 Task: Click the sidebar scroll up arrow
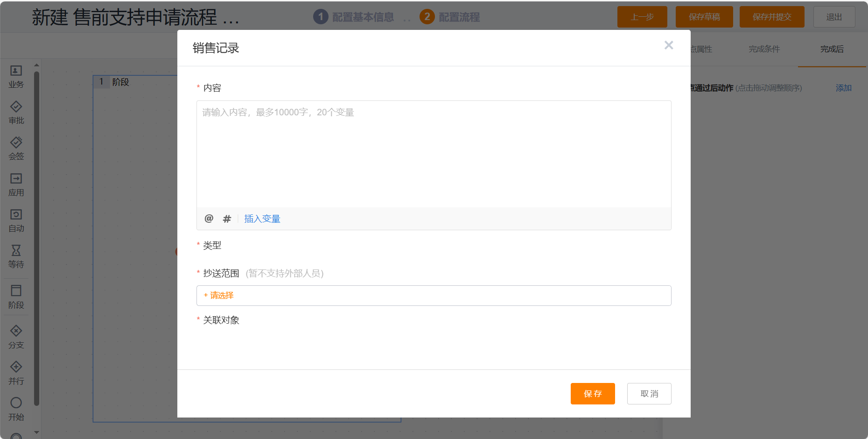pyautogui.click(x=36, y=65)
